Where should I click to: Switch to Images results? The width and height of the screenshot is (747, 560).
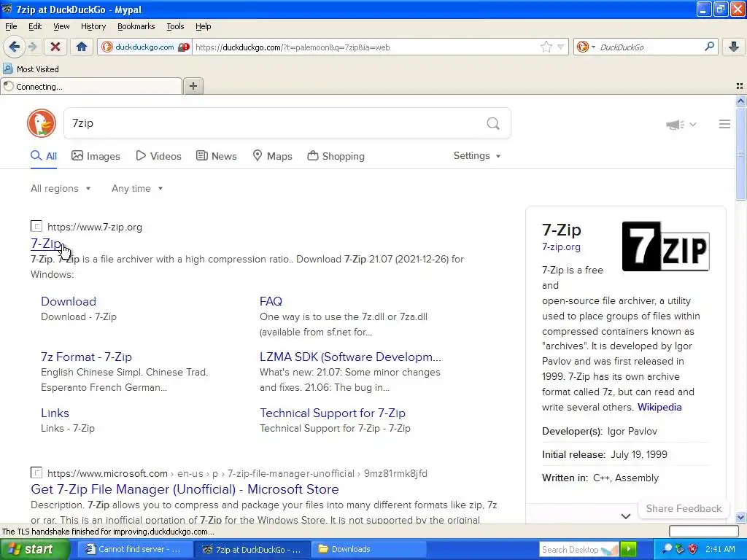tap(96, 156)
